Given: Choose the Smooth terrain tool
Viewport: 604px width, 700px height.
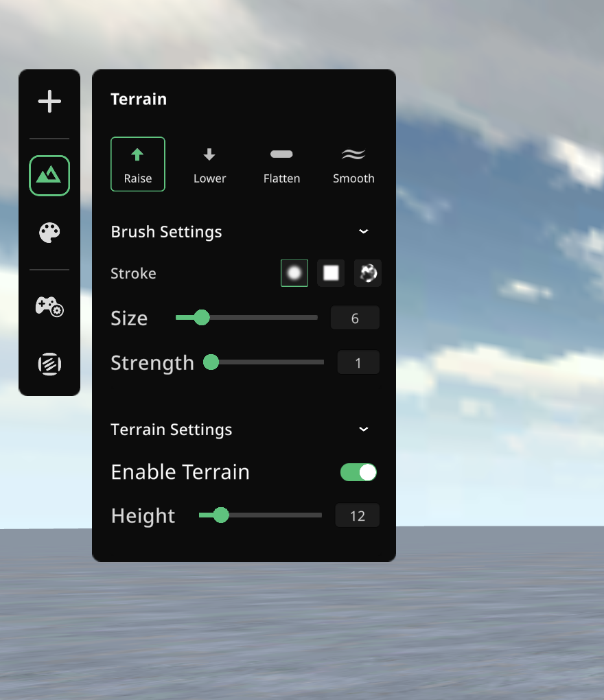Looking at the screenshot, I should click(353, 164).
